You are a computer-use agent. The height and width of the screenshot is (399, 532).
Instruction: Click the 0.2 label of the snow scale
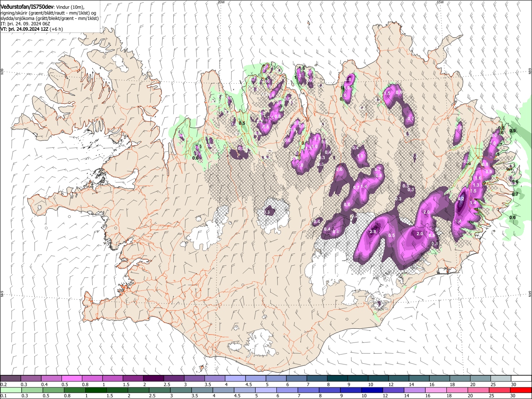pos(4,384)
